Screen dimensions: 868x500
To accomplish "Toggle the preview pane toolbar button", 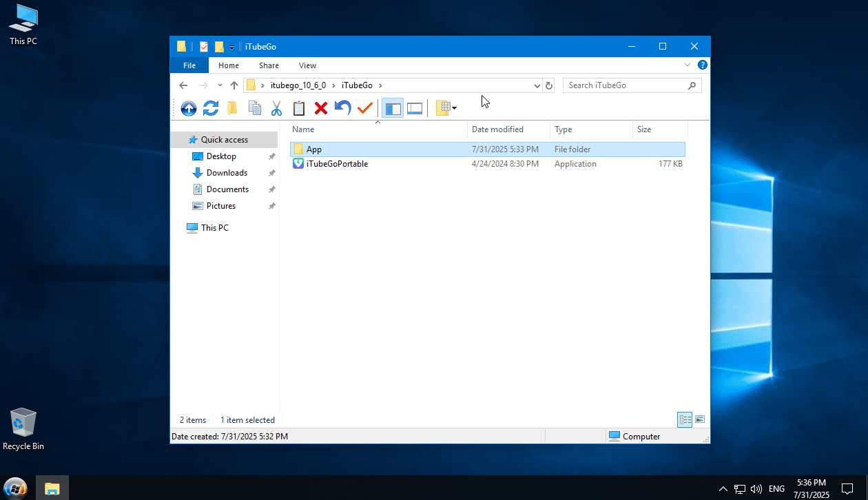I will [x=415, y=108].
